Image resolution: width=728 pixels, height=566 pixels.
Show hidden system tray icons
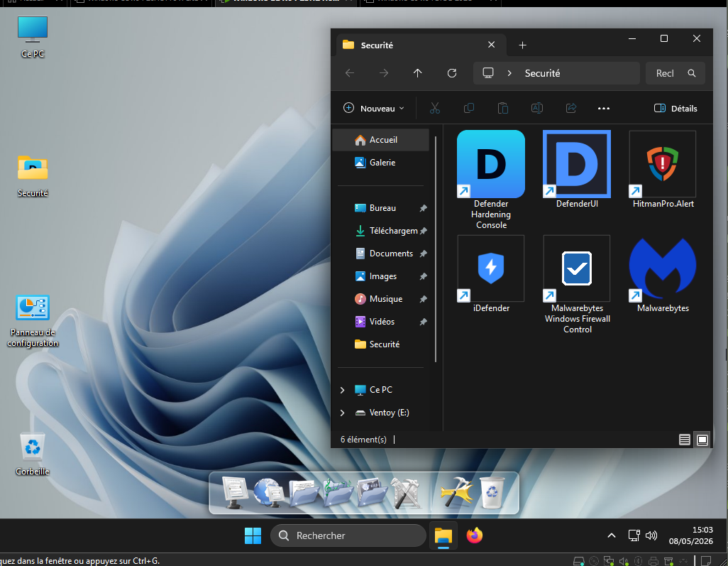[612, 535]
